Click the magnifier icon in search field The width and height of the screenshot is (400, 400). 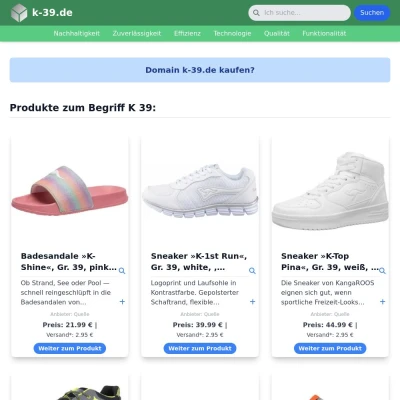click(x=256, y=13)
